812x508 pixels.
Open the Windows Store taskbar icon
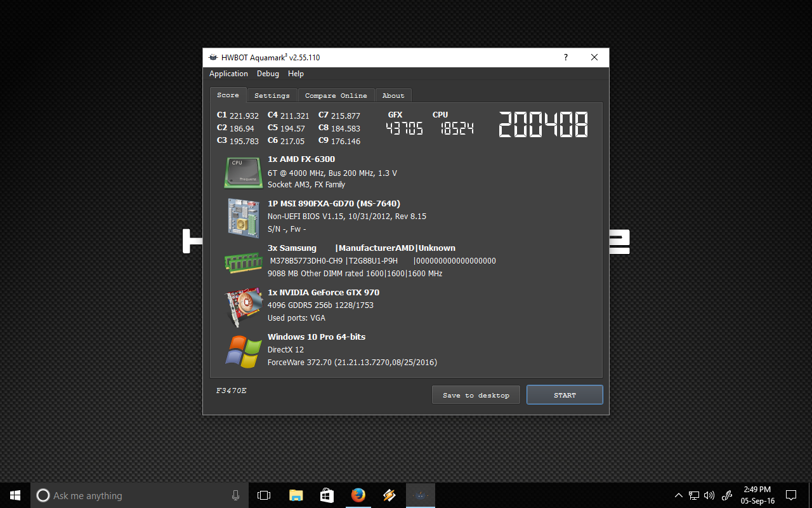click(327, 495)
